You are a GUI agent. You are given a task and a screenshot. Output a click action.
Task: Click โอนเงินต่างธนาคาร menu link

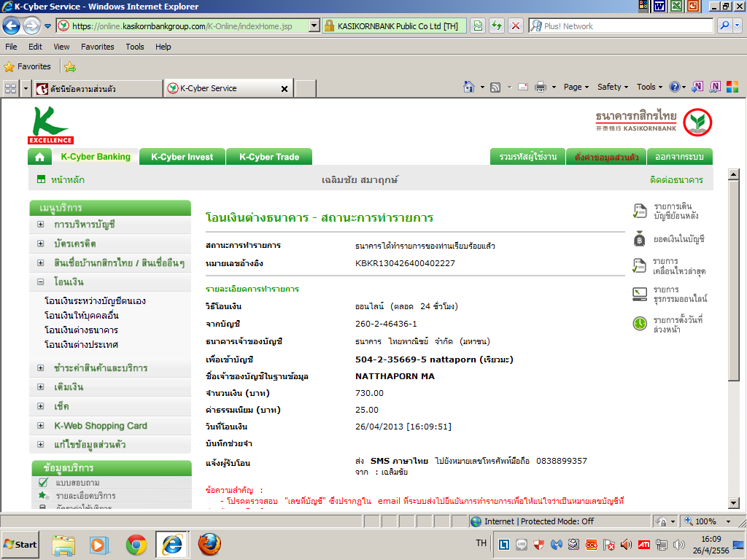coord(81,330)
